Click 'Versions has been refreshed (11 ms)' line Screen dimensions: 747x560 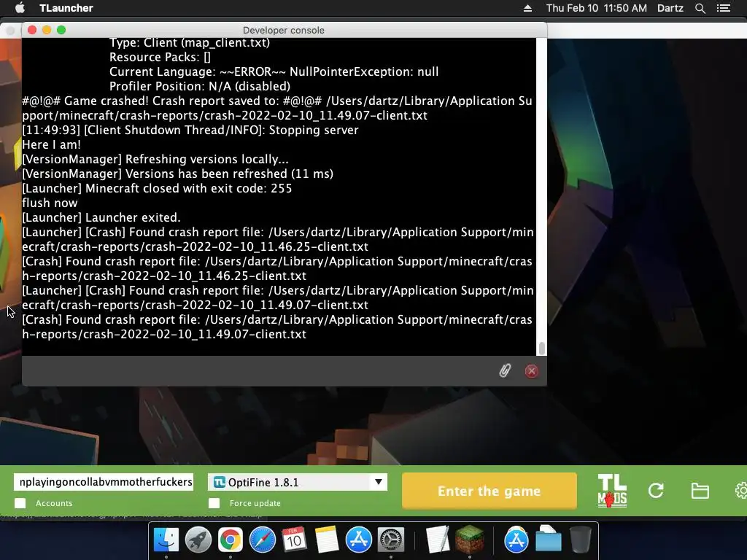coord(178,174)
